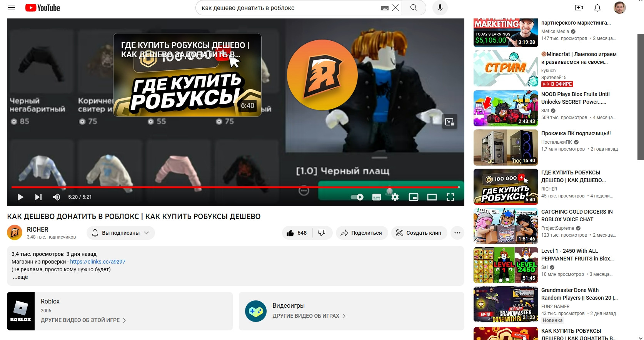The width and height of the screenshot is (644, 340).
Task: Click the НостальжиПК channel name
Action: tap(557, 142)
